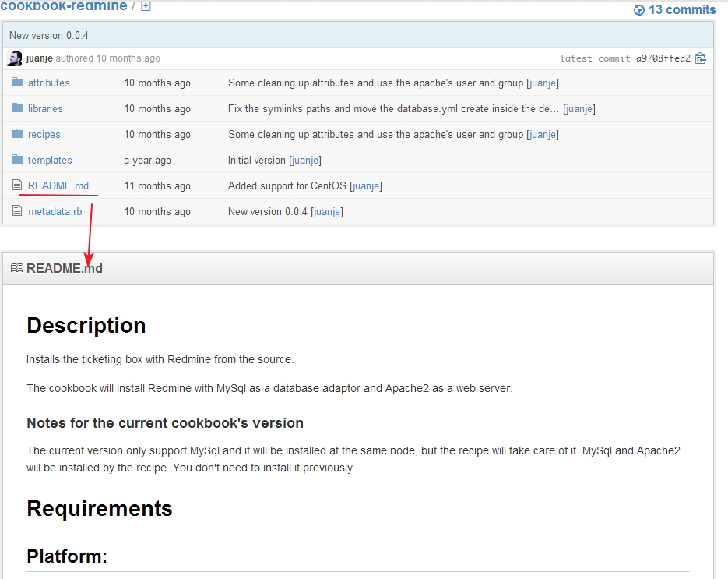Click juanje link in metadata.rb row
728x579 pixels.
point(327,212)
